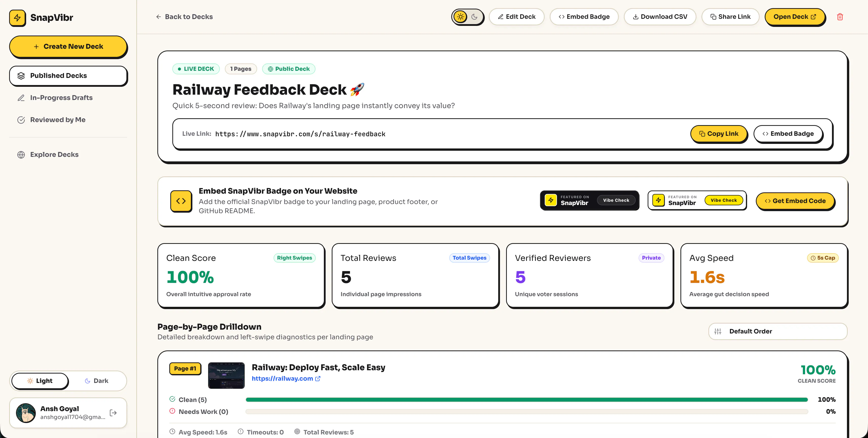
Task: Click the globe icon on Explore Decks
Action: [x=21, y=155]
